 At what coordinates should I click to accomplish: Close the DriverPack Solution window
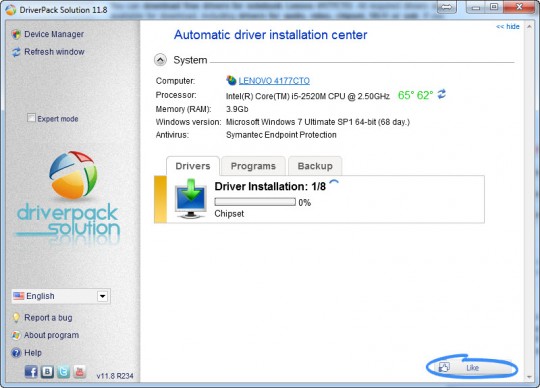tap(520, 7)
